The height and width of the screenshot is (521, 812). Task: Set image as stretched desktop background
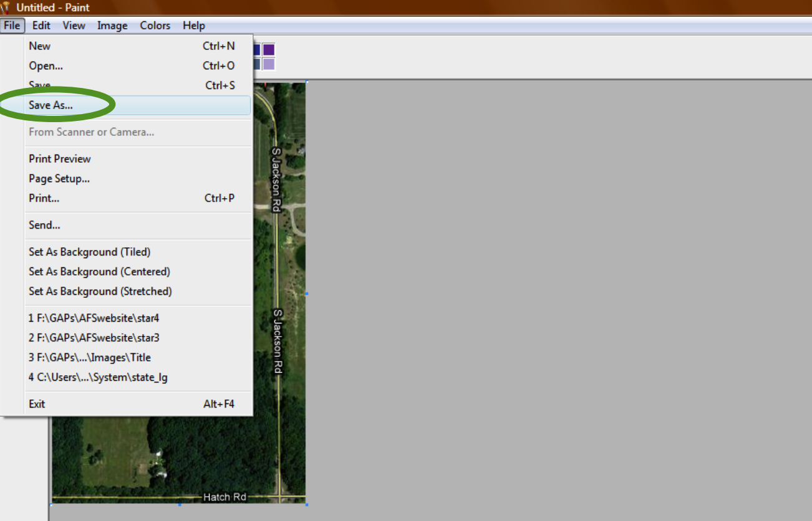point(100,291)
